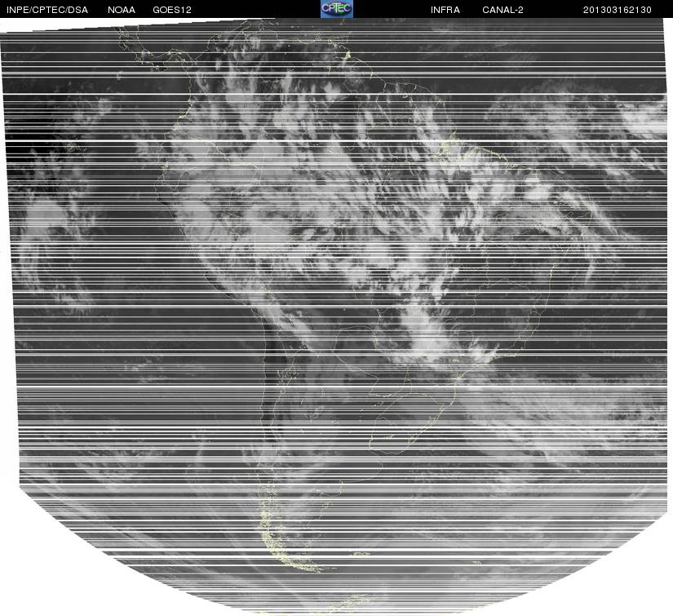Image resolution: width=673 pixels, height=616 pixels.
Task: Click the NOAA label in header
Action: pyautogui.click(x=122, y=10)
